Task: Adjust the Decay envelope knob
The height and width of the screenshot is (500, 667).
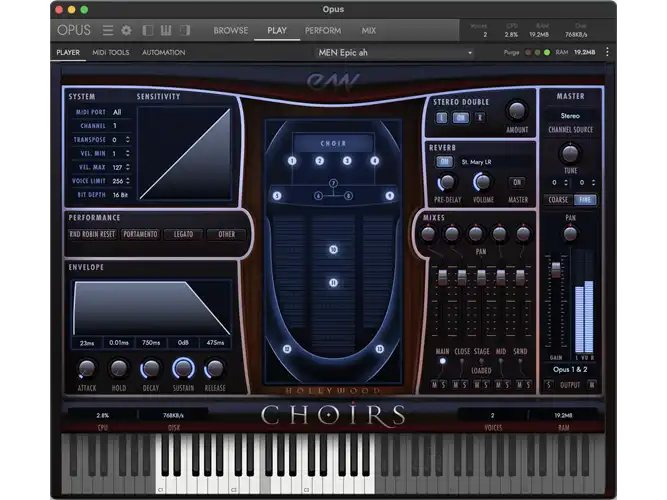Action: [x=151, y=369]
